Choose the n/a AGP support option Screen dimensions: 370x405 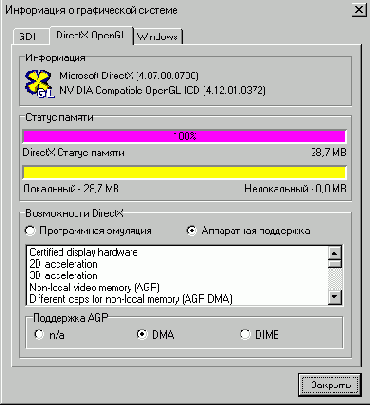(39, 334)
